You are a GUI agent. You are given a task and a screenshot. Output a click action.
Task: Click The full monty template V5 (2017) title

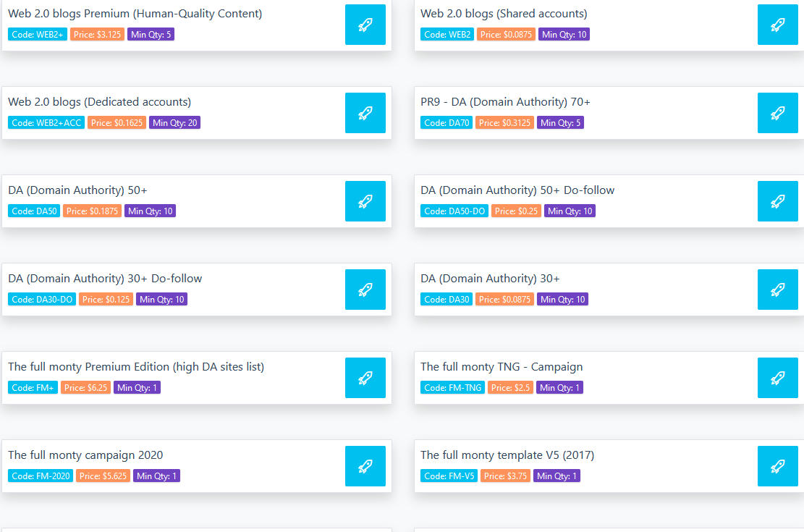pyautogui.click(x=507, y=455)
